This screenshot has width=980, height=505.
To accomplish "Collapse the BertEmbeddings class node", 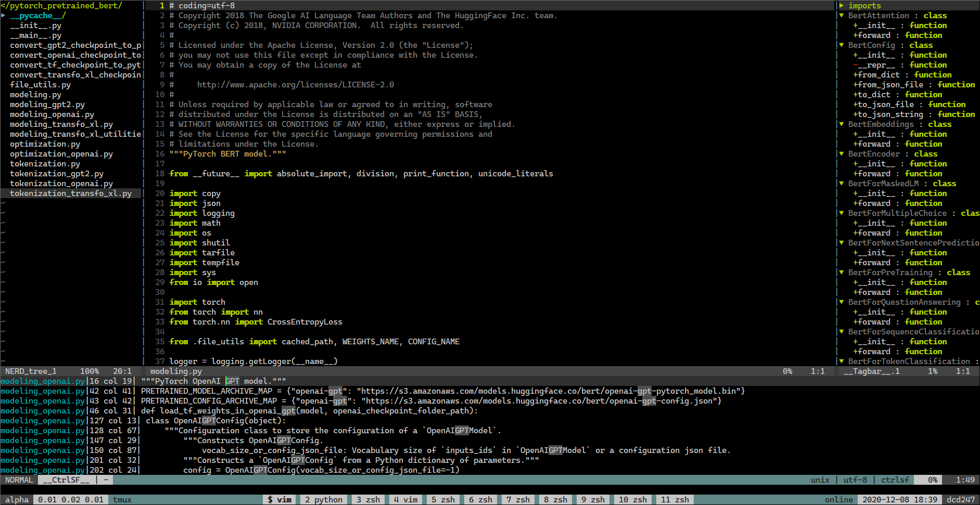I will (x=841, y=124).
